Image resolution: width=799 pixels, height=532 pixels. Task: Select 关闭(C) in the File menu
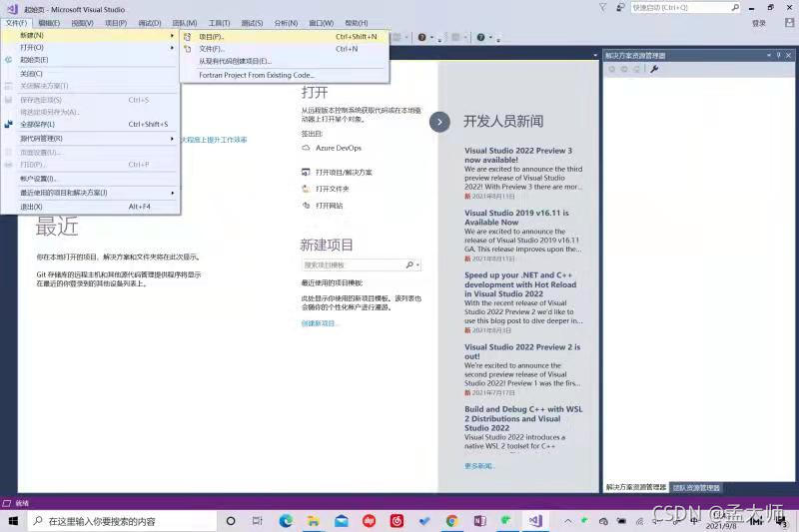point(90,74)
